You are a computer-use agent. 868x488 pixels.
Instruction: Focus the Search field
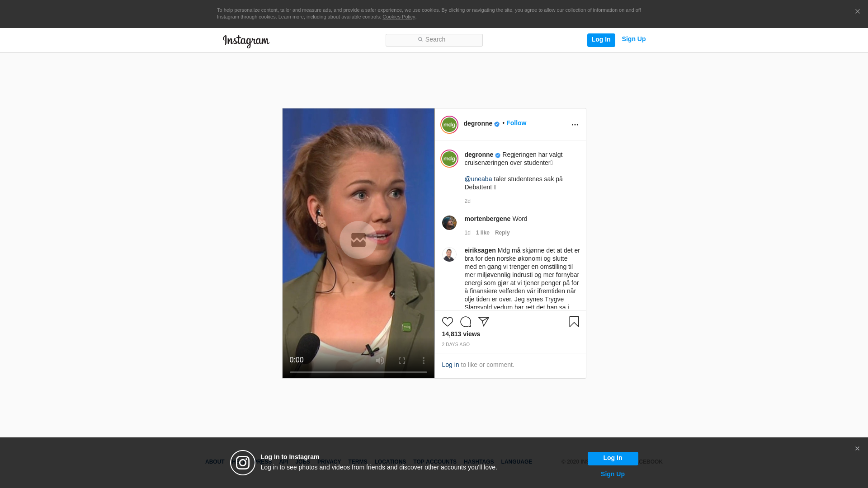click(434, 40)
